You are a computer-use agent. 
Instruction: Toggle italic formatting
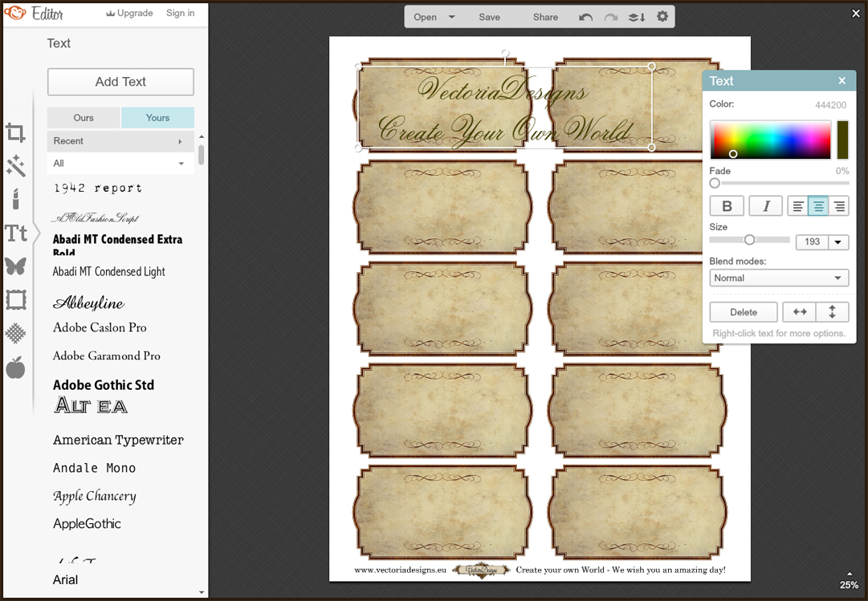click(765, 206)
